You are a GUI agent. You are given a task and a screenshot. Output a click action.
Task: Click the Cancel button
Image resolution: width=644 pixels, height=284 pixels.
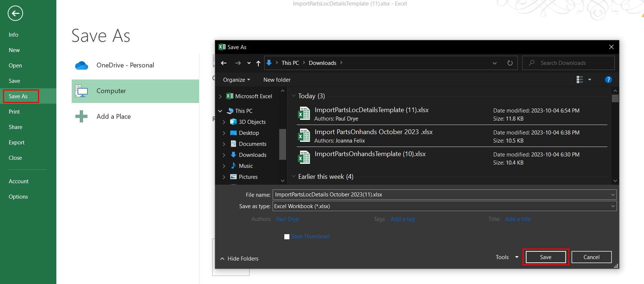591,257
